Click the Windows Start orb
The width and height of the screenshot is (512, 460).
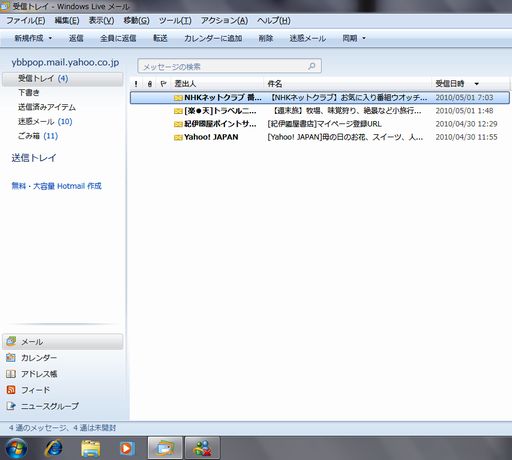[16, 448]
